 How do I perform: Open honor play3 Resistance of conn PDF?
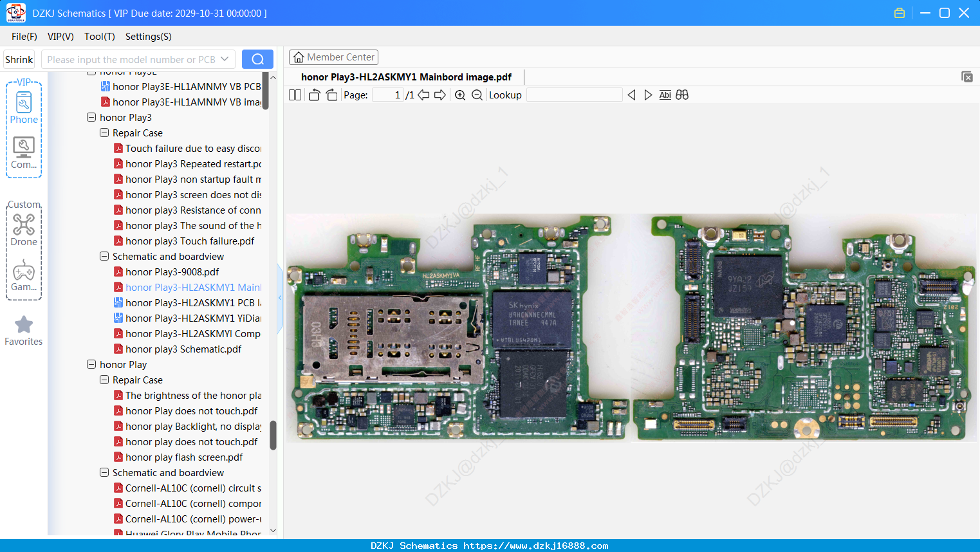tap(187, 210)
